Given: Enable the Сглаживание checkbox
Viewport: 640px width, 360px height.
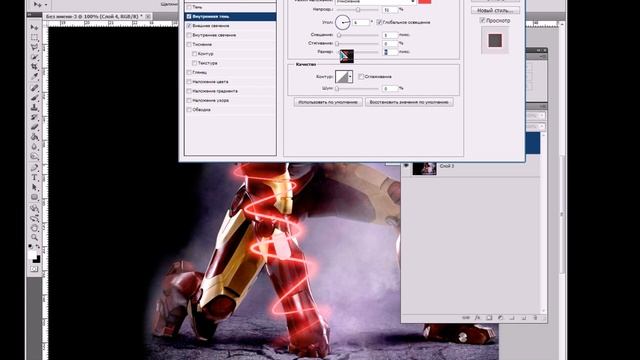Looking at the screenshot, I should [x=361, y=76].
